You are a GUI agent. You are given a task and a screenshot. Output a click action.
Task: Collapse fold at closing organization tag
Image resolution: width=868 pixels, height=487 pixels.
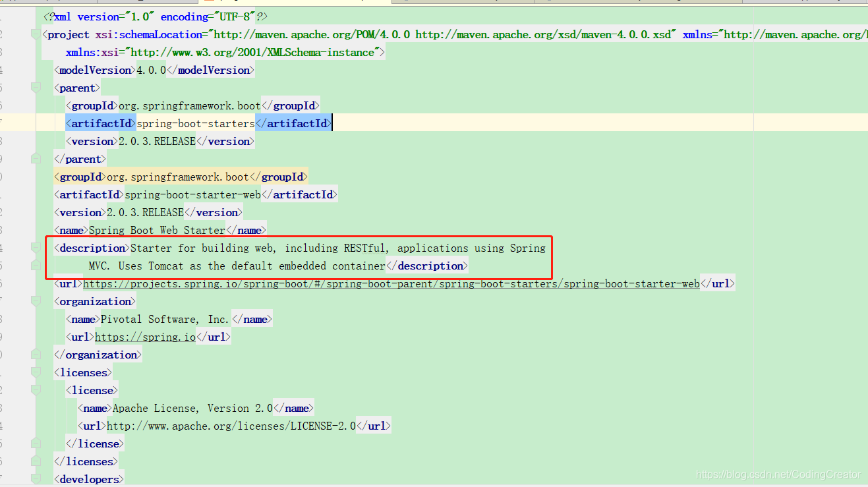[x=36, y=355]
